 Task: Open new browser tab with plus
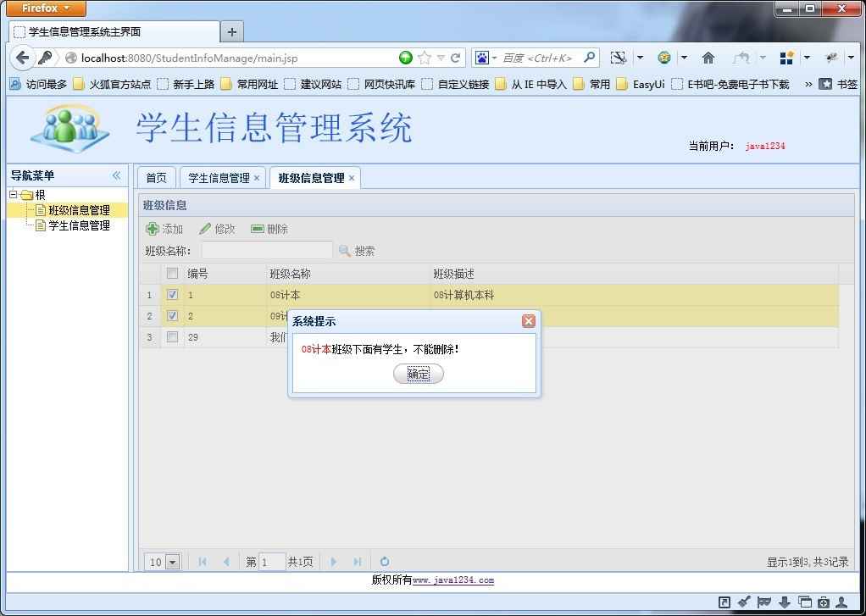pos(232,32)
